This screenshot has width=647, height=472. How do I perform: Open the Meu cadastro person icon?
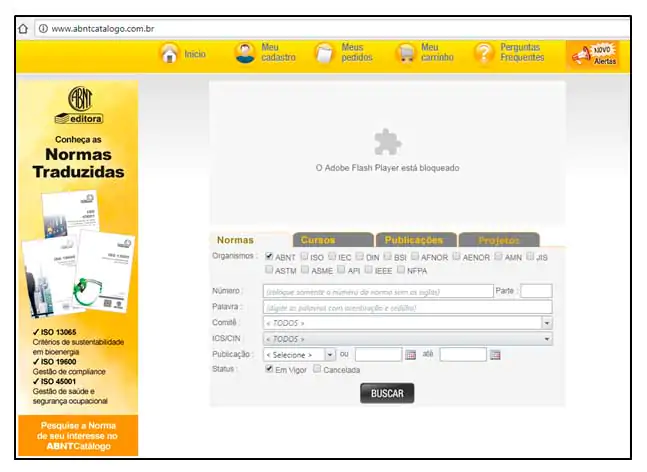coord(245,53)
